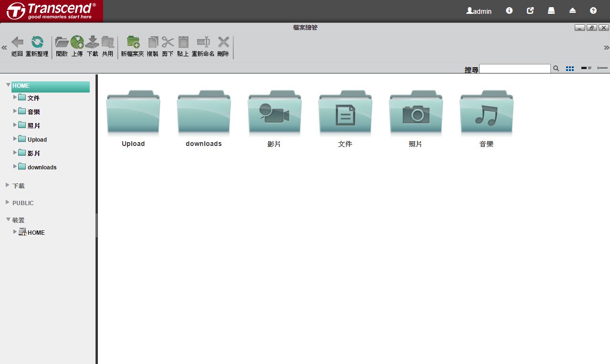Select the 文件 documents folder thumbnail
Viewport: 610px width, 364px height.
(x=345, y=112)
